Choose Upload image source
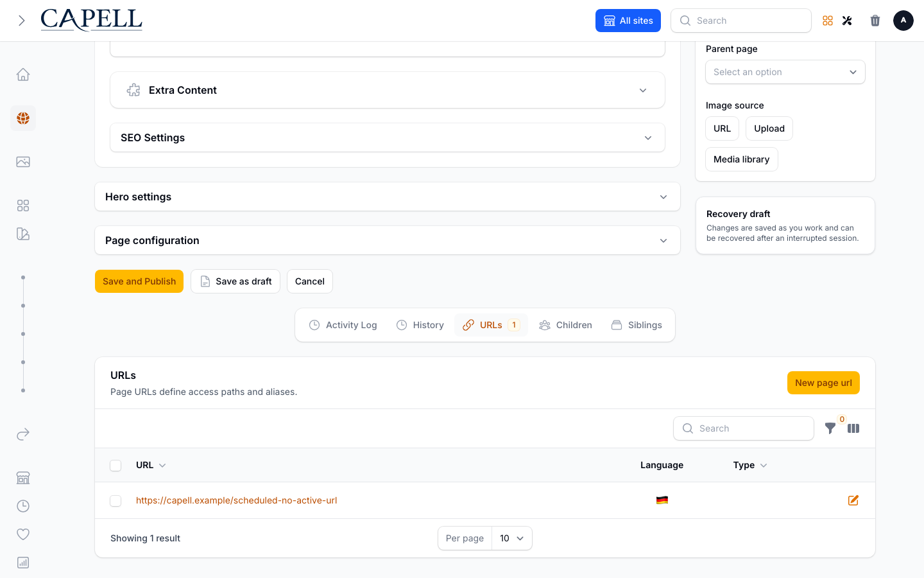The image size is (924, 578). pos(769,128)
